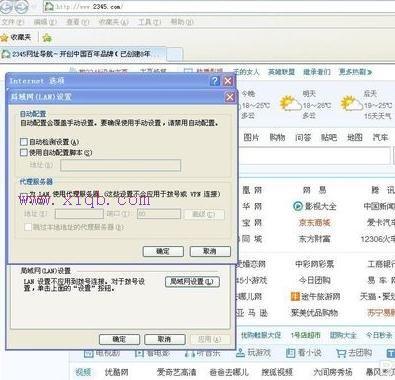Open the 优酷网 video link
Screen dimensions: 395x380
click(x=116, y=372)
